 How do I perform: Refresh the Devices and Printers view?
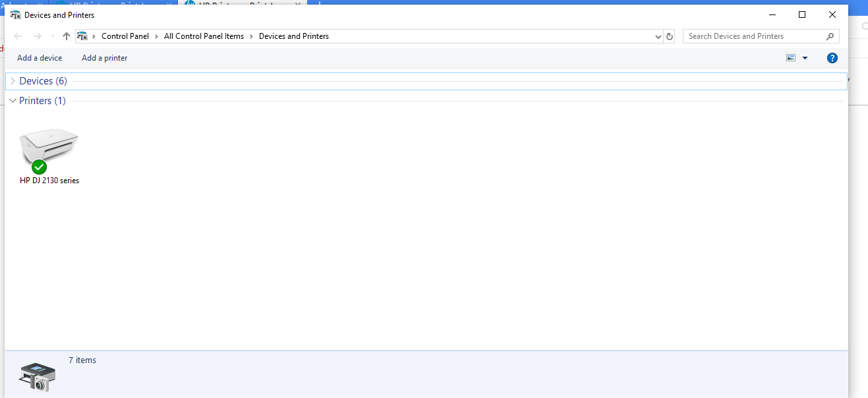click(670, 37)
